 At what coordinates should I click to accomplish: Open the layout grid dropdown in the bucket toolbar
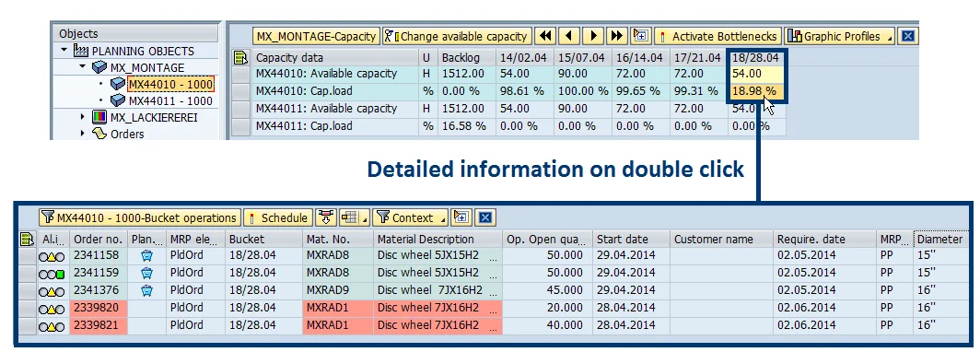click(x=354, y=217)
